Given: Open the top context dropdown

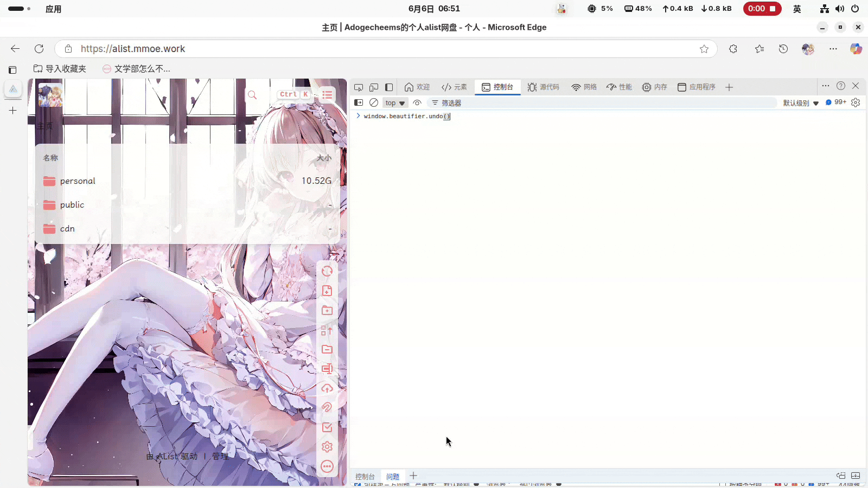Looking at the screenshot, I should click(x=395, y=102).
